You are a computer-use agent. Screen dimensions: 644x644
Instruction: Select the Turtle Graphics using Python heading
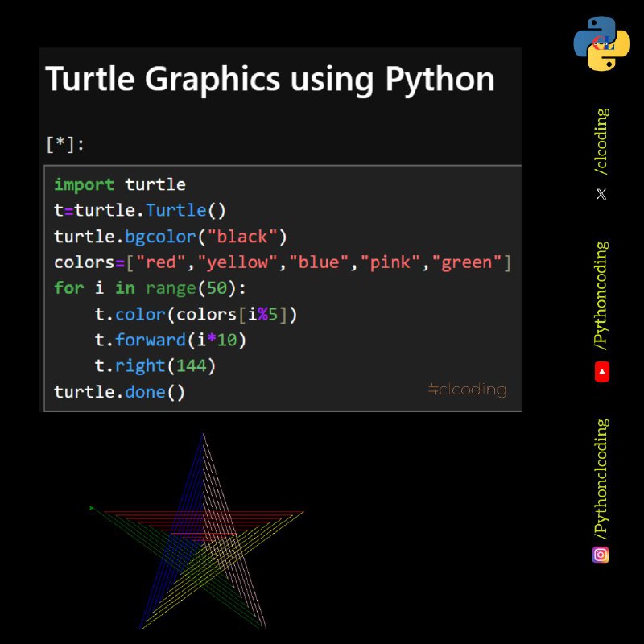coord(270,79)
